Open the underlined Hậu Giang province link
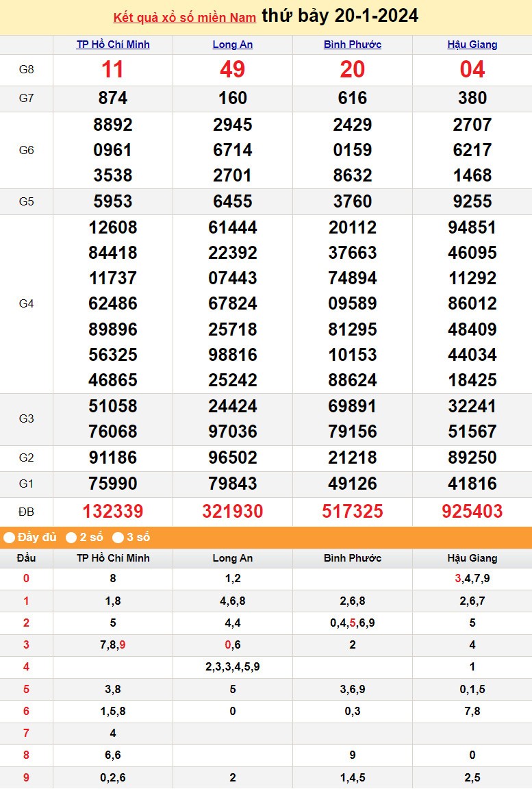The image size is (532, 789). [472, 45]
